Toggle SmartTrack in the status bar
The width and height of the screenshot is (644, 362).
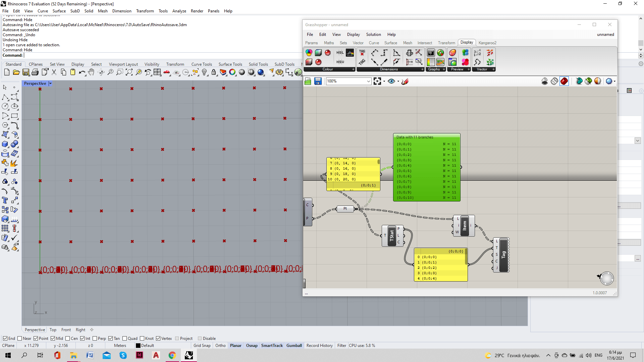(272, 346)
